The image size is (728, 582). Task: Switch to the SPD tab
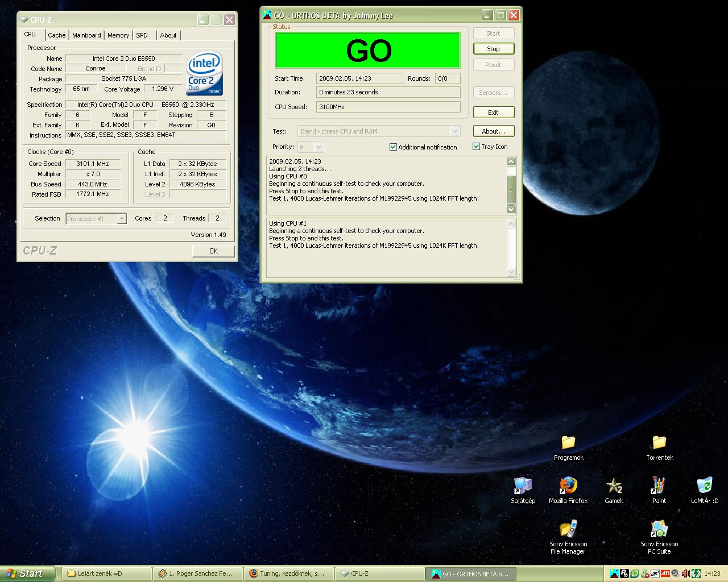142,35
